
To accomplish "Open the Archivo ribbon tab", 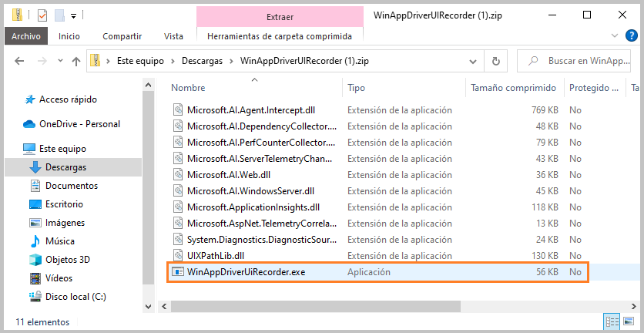I will click(26, 36).
